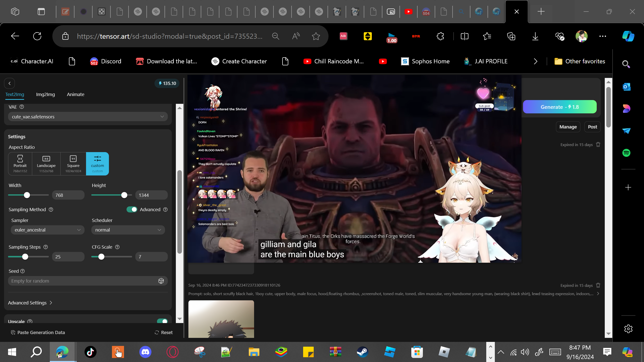Viewport: 644px width, 362px height.
Task: Open TikTok from the taskbar
Action: pyautogui.click(x=91, y=352)
